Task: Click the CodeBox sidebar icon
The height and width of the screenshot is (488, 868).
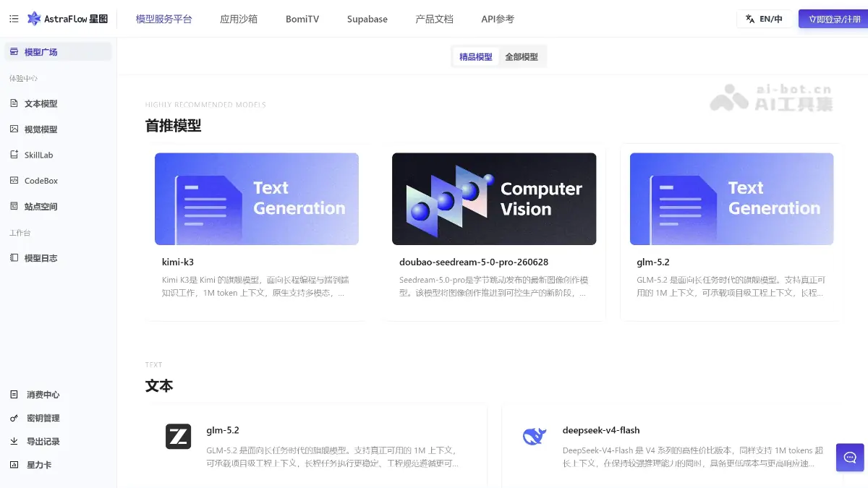Action: (14, 181)
